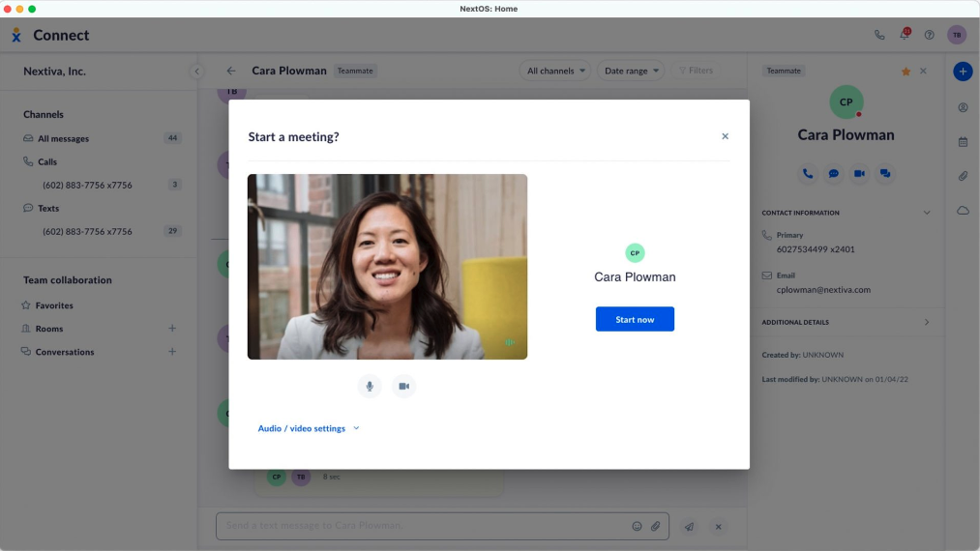Click the Nextiva, Inc. heading
980x551 pixels.
pyautogui.click(x=54, y=72)
